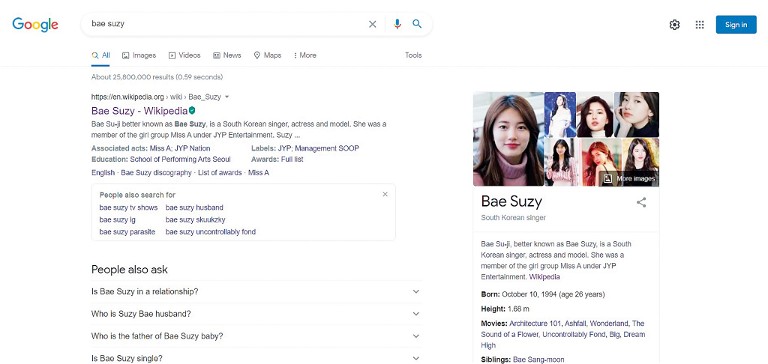768x364 pixels.
Task: Open School of Performing Arts Seoul link
Action: [x=180, y=160]
